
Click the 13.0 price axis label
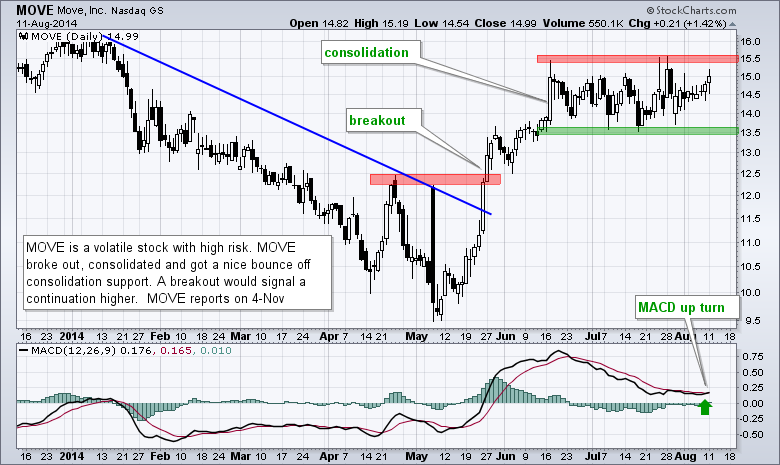click(750, 153)
